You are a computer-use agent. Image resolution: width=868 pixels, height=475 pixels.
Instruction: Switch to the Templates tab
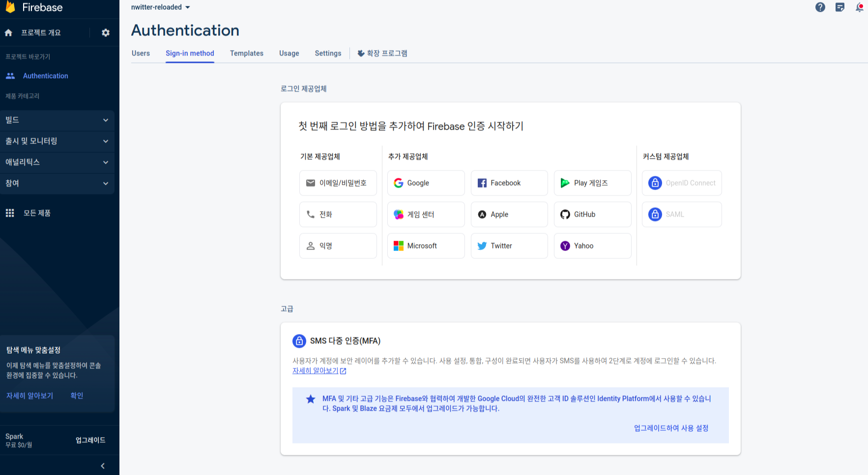coord(247,53)
